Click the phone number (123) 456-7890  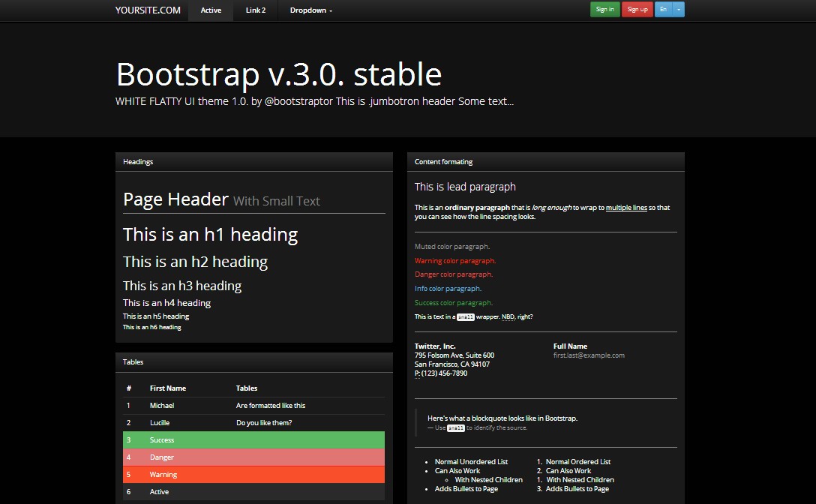444,373
